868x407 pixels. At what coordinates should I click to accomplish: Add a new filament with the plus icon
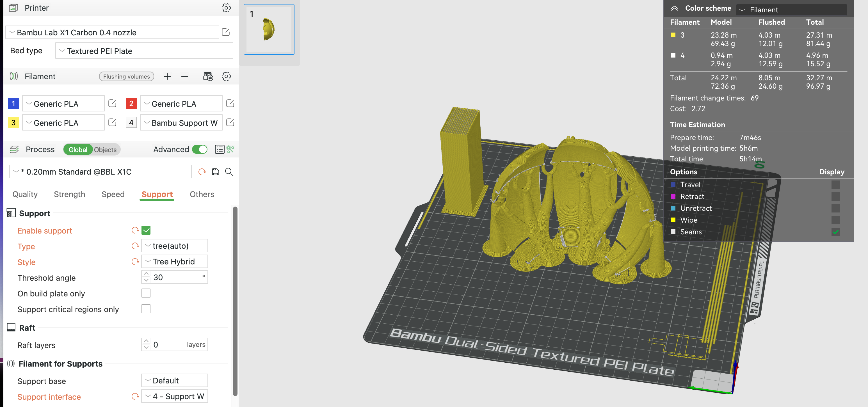point(167,76)
